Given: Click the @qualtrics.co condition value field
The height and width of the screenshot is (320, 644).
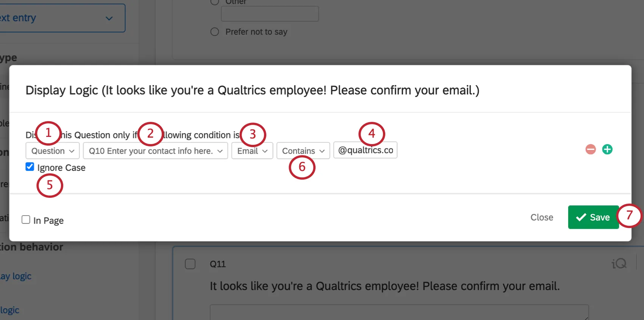Looking at the screenshot, I should point(365,150).
